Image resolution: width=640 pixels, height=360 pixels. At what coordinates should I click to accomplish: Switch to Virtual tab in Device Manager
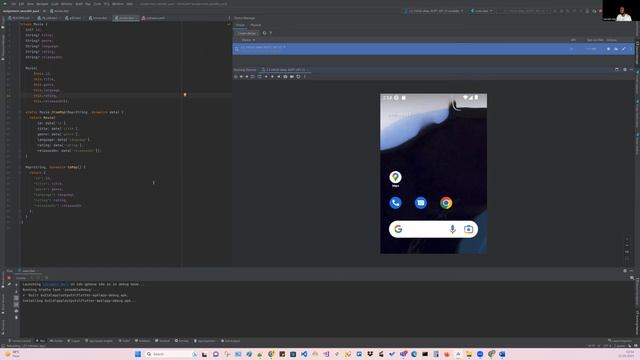tap(240, 25)
